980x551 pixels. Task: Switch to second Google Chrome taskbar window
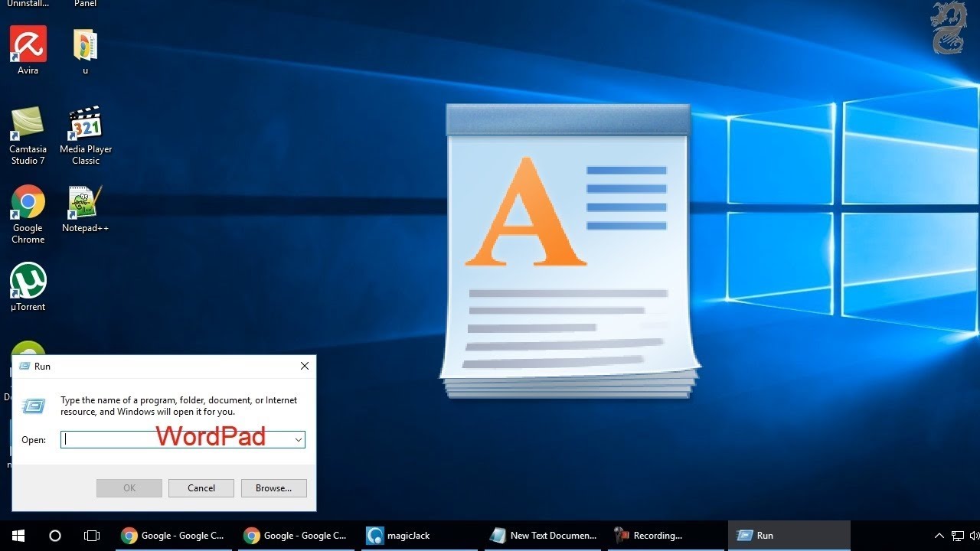click(x=296, y=536)
